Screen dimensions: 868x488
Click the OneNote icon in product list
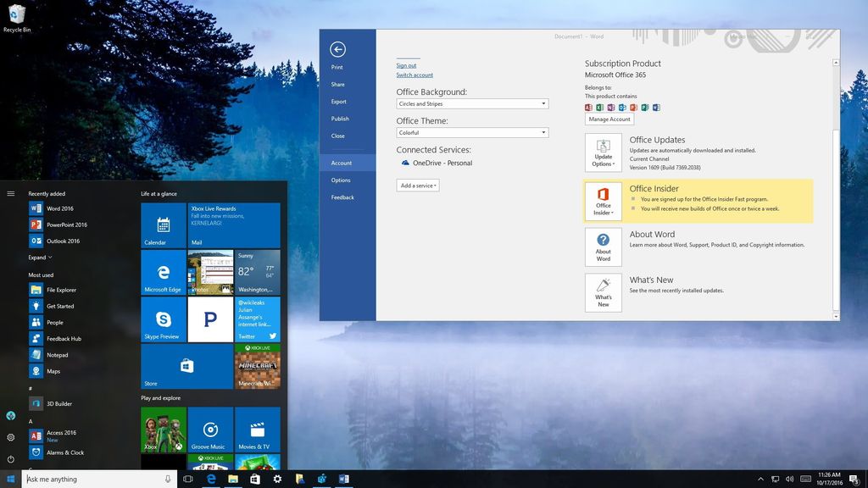pos(609,108)
